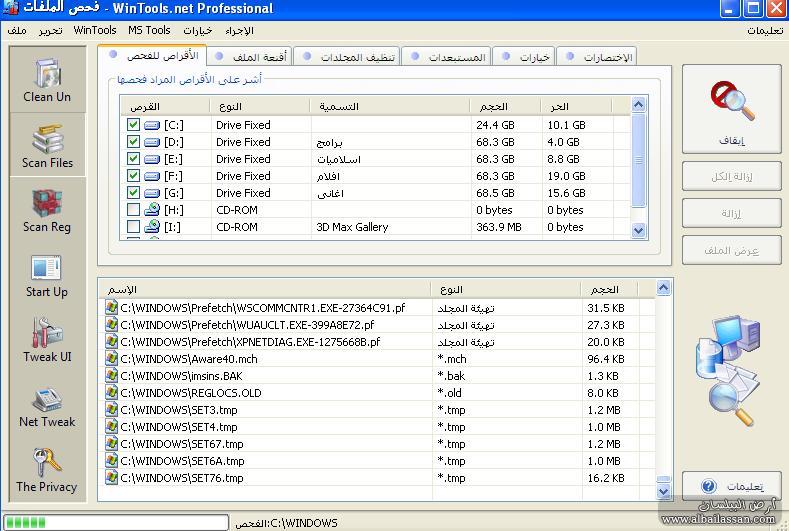Open the خيارات menu in menu bar
789x531 pixels.
[197, 31]
